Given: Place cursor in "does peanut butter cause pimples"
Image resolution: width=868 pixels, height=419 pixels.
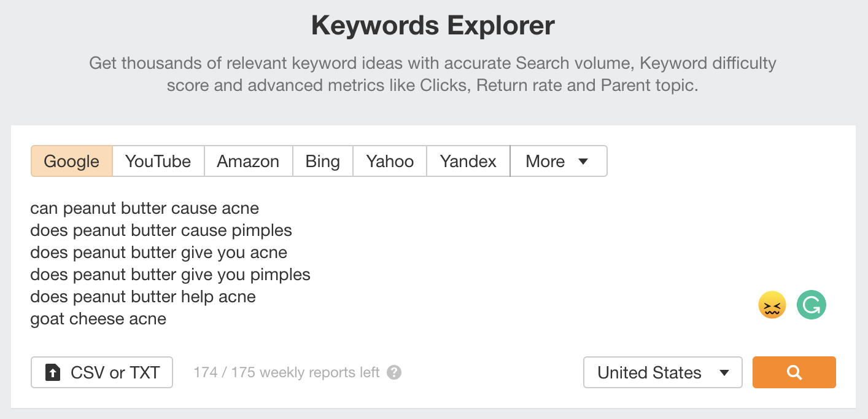Looking at the screenshot, I should 161,230.
